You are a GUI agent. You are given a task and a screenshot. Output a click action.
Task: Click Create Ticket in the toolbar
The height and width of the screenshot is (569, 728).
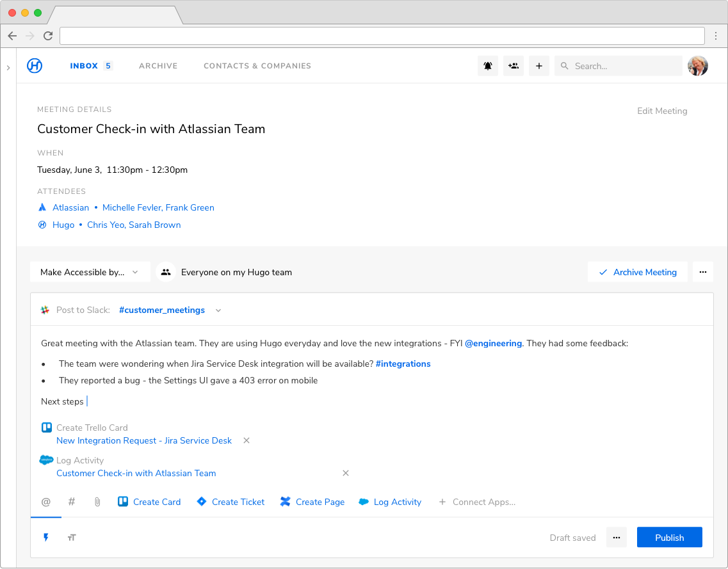click(231, 502)
